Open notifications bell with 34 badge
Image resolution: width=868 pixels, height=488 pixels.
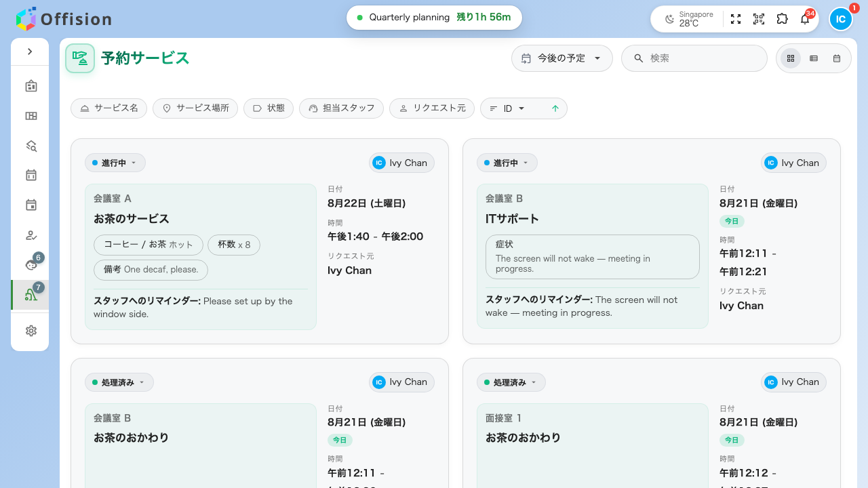806,18
